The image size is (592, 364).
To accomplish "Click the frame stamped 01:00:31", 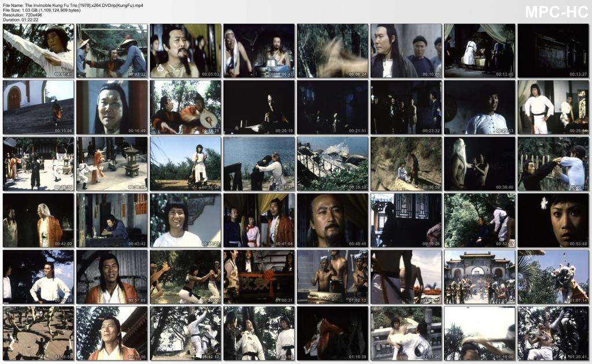I will (259, 277).
